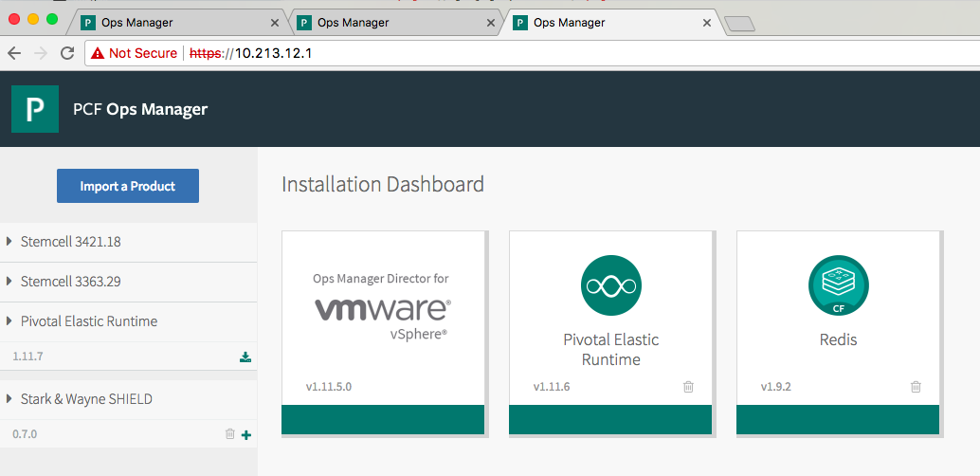Close the second Ops Manager tab
This screenshot has height=476, width=980.
[491, 23]
